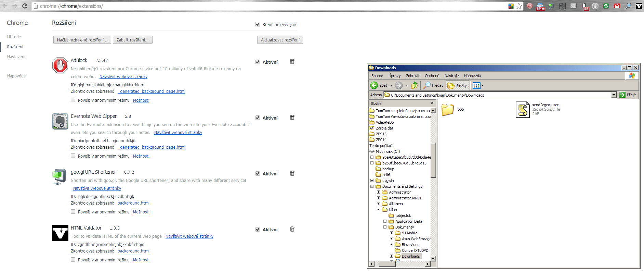Click the gray AdBlock hand toolbar icon
The width and height of the screenshot is (644, 271).
pyautogui.click(x=595, y=6)
